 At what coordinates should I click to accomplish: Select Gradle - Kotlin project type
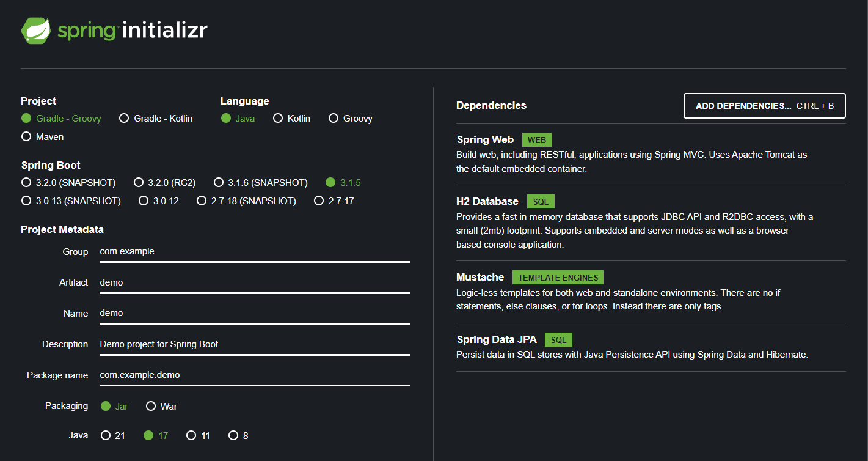(x=156, y=119)
